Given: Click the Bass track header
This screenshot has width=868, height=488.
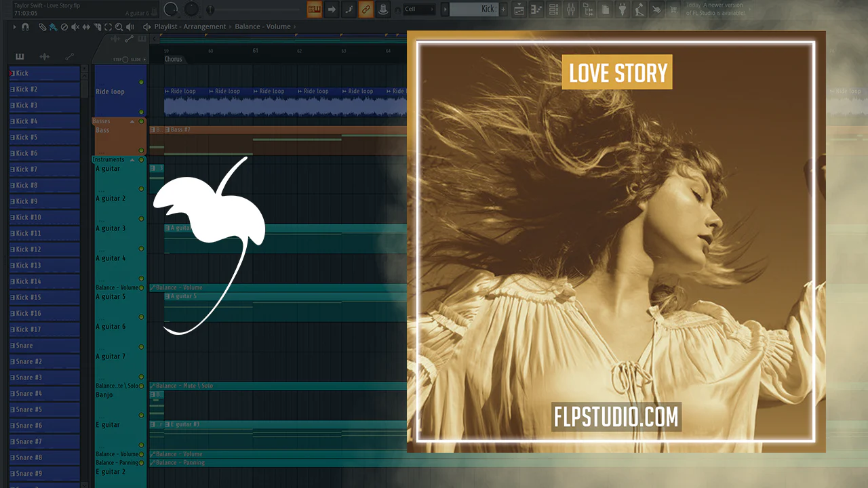Looking at the screenshot, I should pyautogui.click(x=119, y=140).
